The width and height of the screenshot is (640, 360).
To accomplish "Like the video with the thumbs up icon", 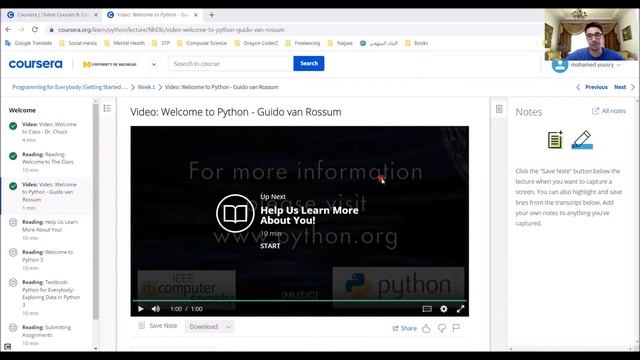I will [x=426, y=328].
